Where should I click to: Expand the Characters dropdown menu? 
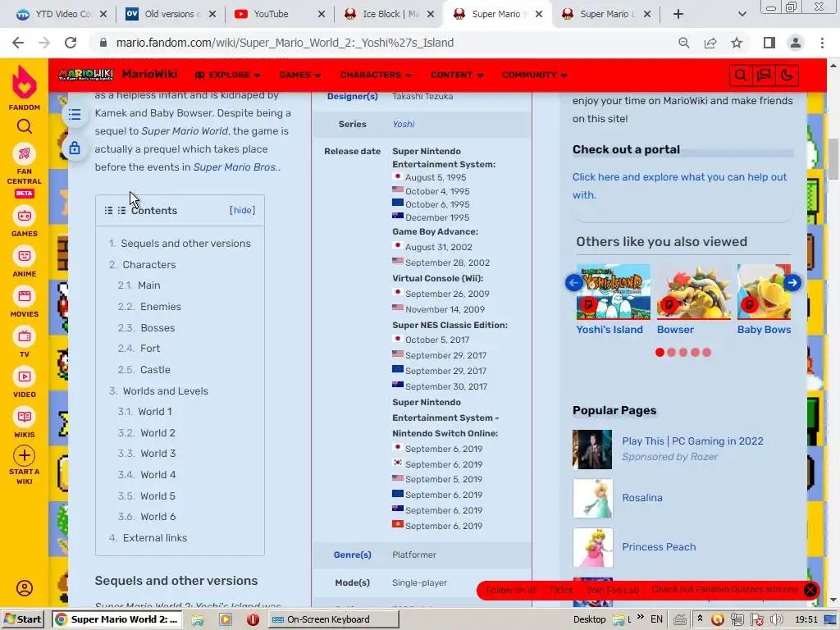pos(376,75)
